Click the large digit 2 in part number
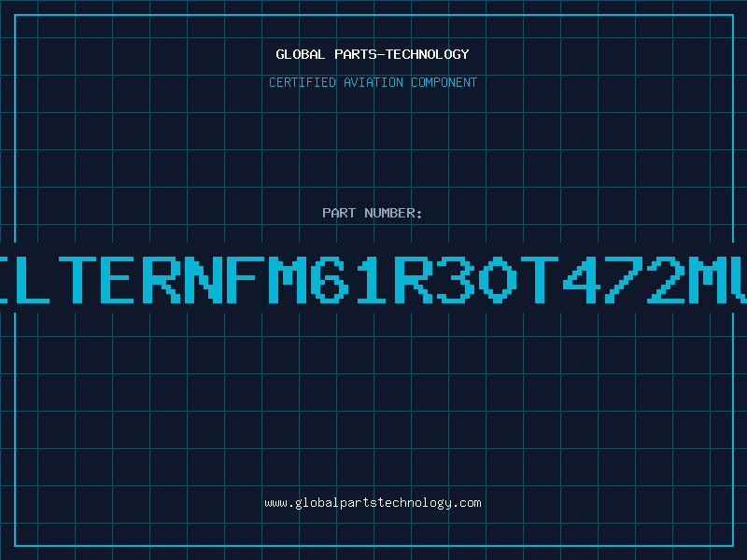 coord(666,279)
